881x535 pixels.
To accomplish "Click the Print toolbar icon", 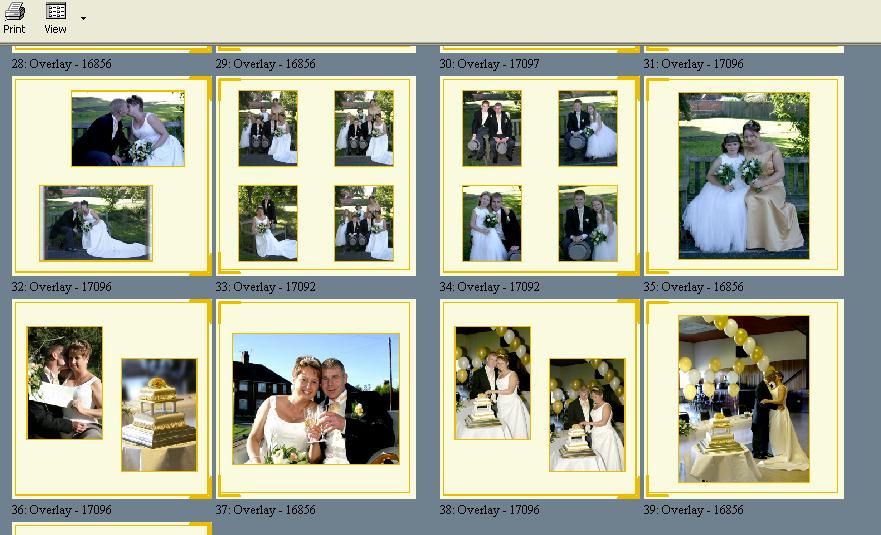I will pos(14,17).
